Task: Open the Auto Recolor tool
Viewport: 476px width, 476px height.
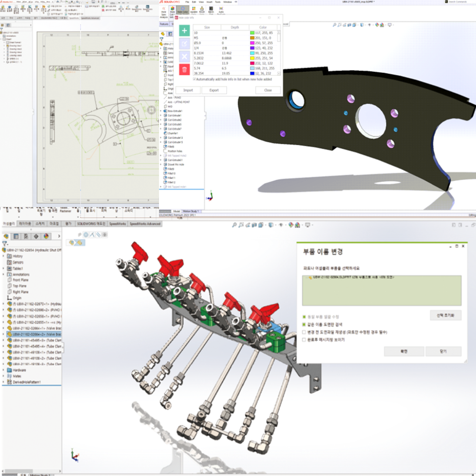Action: tap(220, 11)
